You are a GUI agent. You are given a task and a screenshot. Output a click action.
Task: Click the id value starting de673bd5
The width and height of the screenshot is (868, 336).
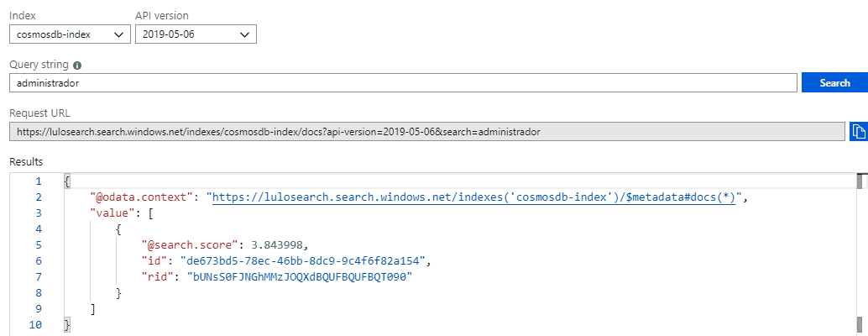[304, 260]
